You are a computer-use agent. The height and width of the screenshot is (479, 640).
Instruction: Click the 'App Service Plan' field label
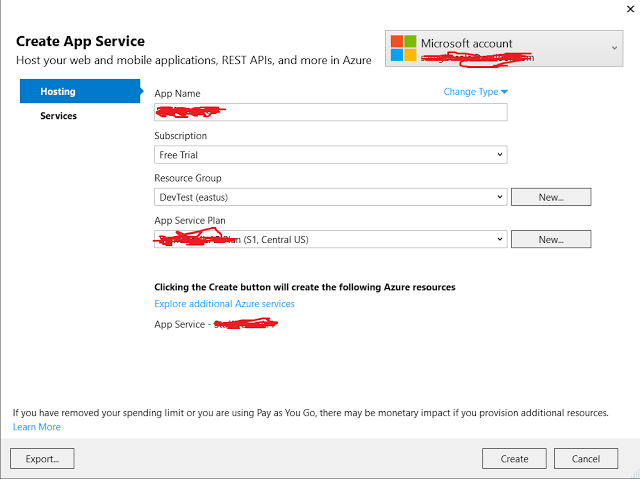point(190,221)
